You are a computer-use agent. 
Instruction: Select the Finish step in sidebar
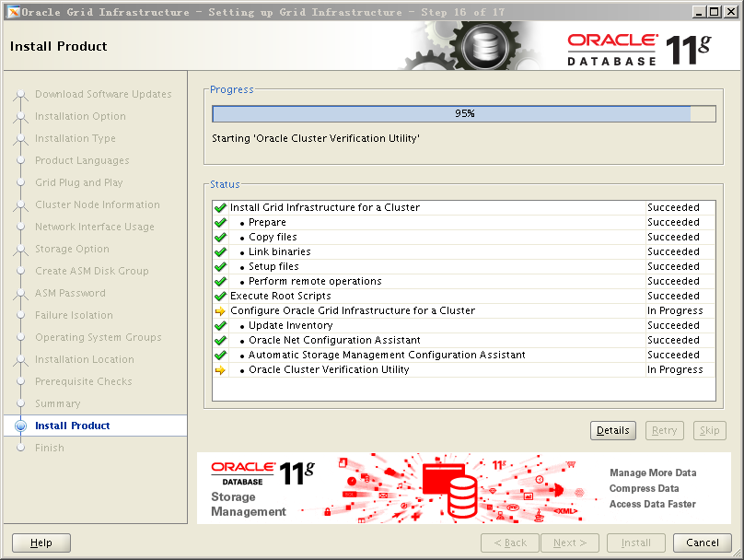point(50,449)
